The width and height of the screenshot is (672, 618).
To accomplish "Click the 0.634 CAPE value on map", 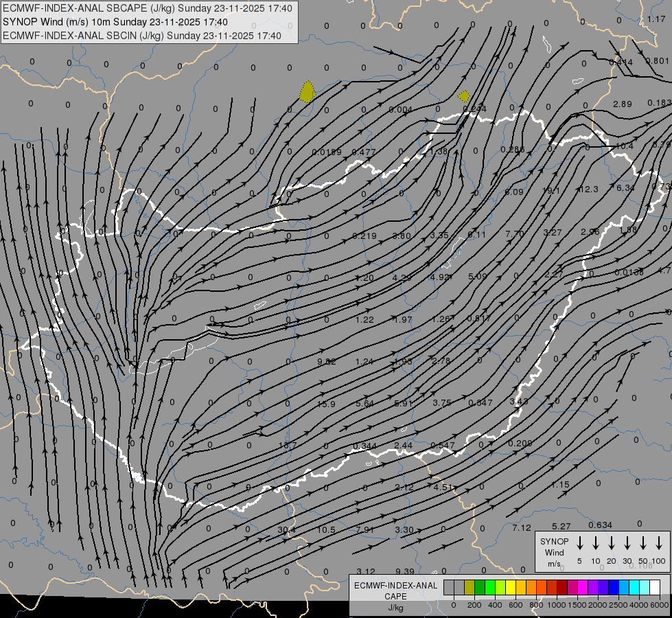I will [x=600, y=525].
